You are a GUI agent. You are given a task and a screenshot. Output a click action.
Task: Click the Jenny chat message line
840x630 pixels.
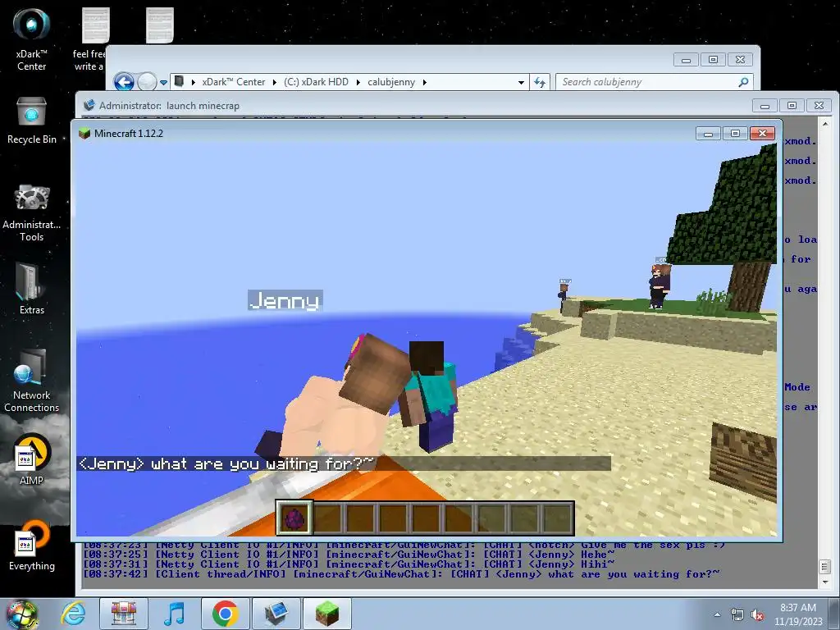coord(344,463)
